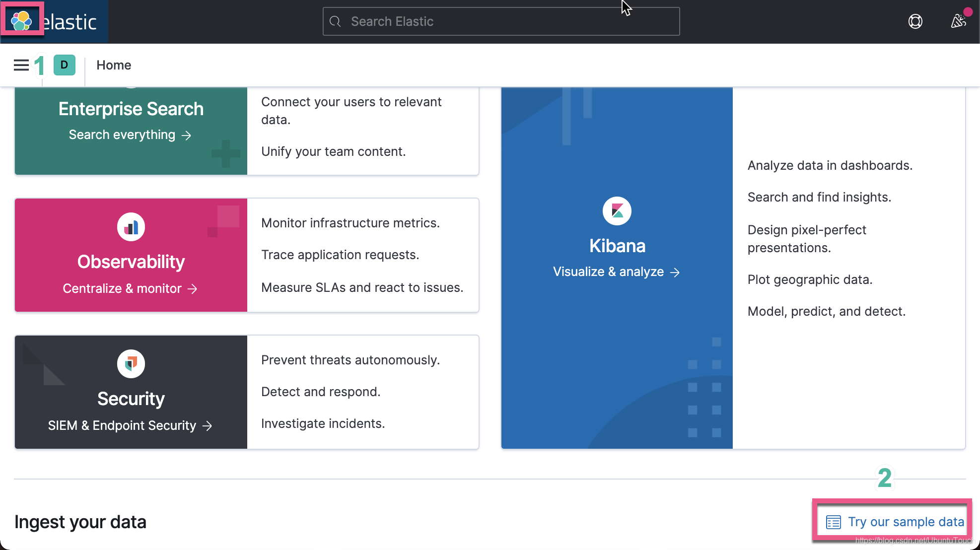Open the main navigation hamburger menu
The height and width of the screenshot is (550, 980).
tap(21, 65)
